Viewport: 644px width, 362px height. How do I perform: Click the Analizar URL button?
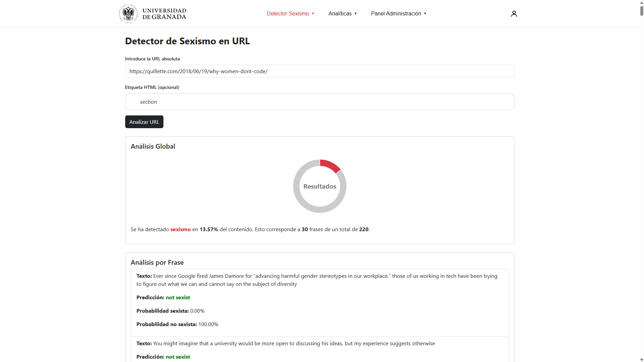(x=144, y=122)
